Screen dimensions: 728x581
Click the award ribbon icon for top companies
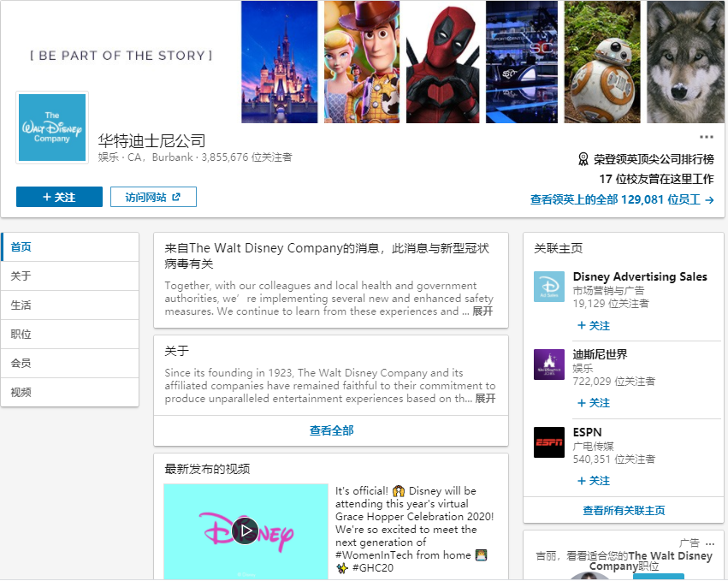click(583, 159)
